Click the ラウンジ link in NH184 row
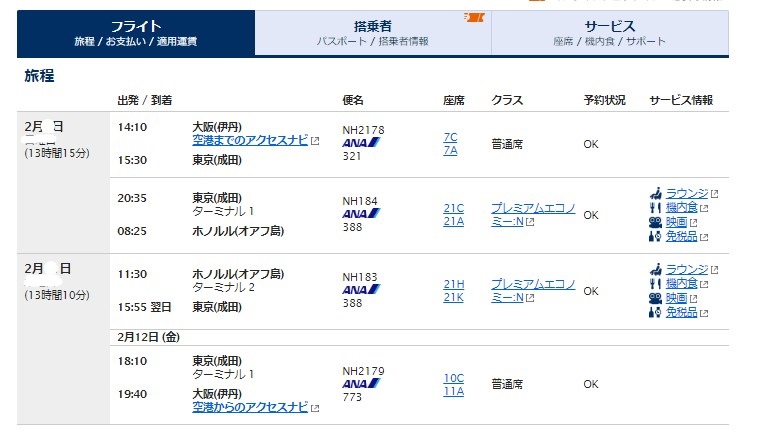The image size is (759, 434). [687, 194]
